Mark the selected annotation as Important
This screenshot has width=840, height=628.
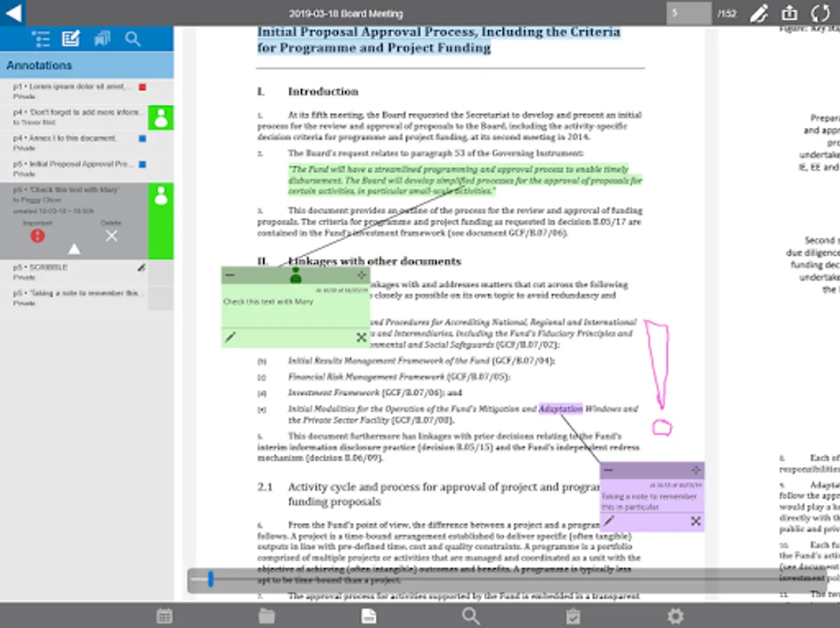[x=38, y=235]
